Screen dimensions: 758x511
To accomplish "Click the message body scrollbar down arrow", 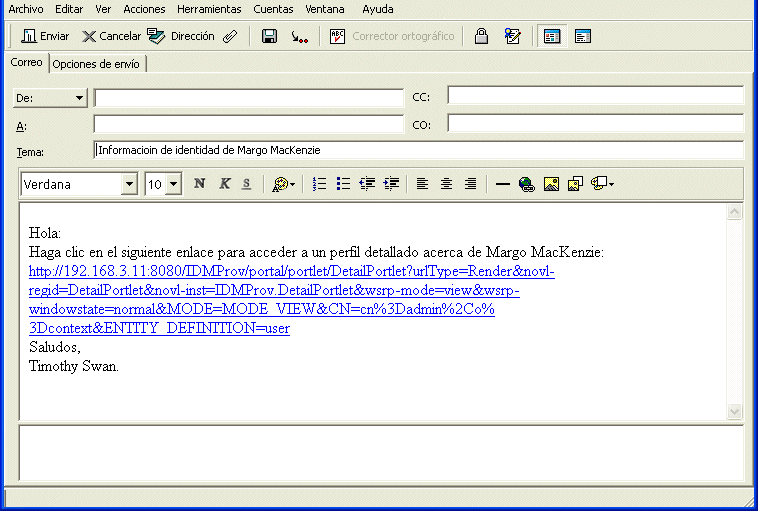I will pos(734,411).
